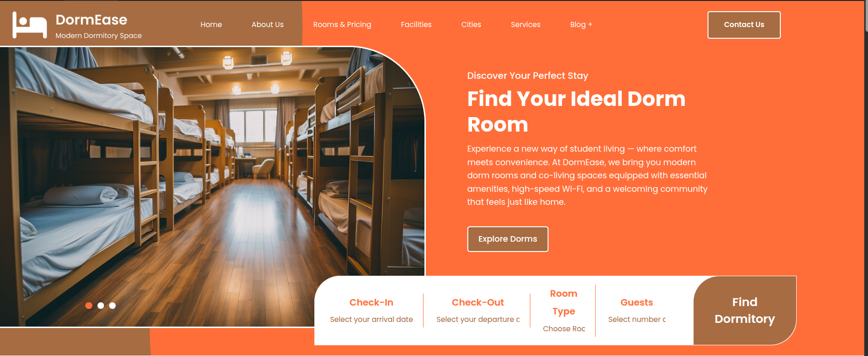
Task: Open the Room Type selector
Action: (564, 328)
